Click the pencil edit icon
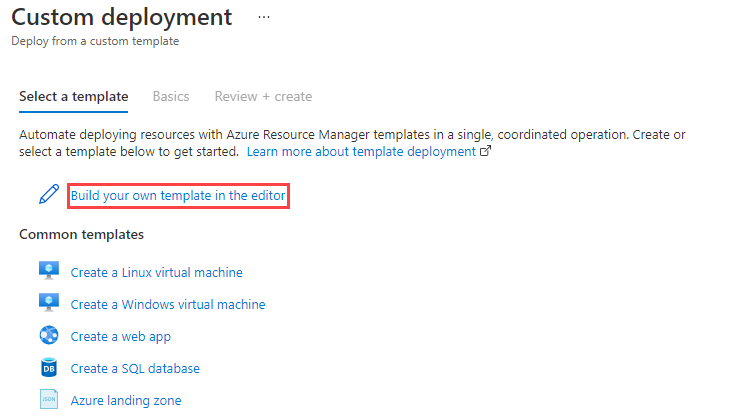The width and height of the screenshot is (741, 418). point(49,195)
